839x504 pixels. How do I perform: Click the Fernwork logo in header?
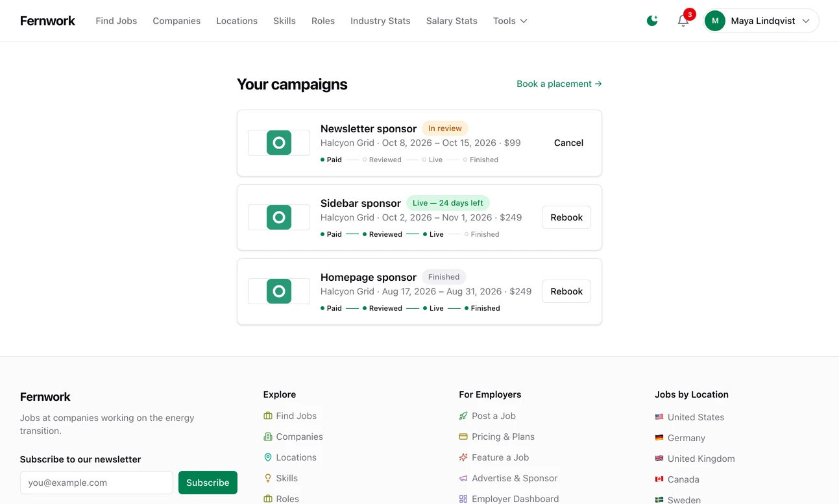pos(47,21)
